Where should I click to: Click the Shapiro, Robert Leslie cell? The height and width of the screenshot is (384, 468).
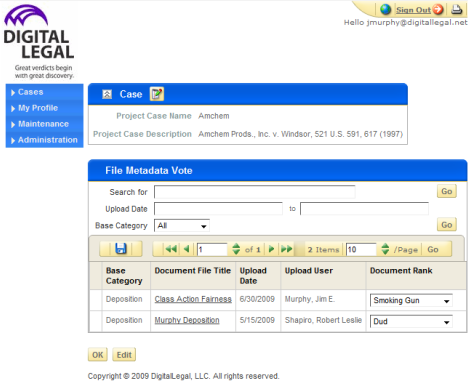pos(323,320)
